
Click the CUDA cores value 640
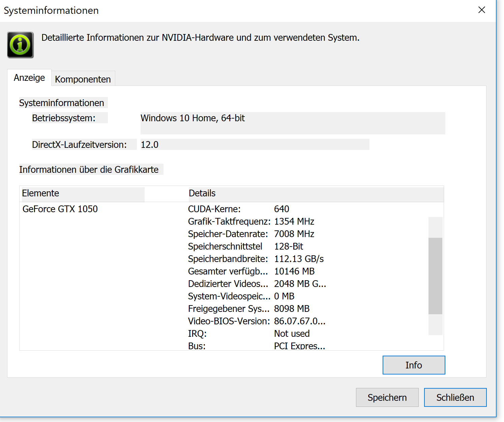(x=281, y=209)
